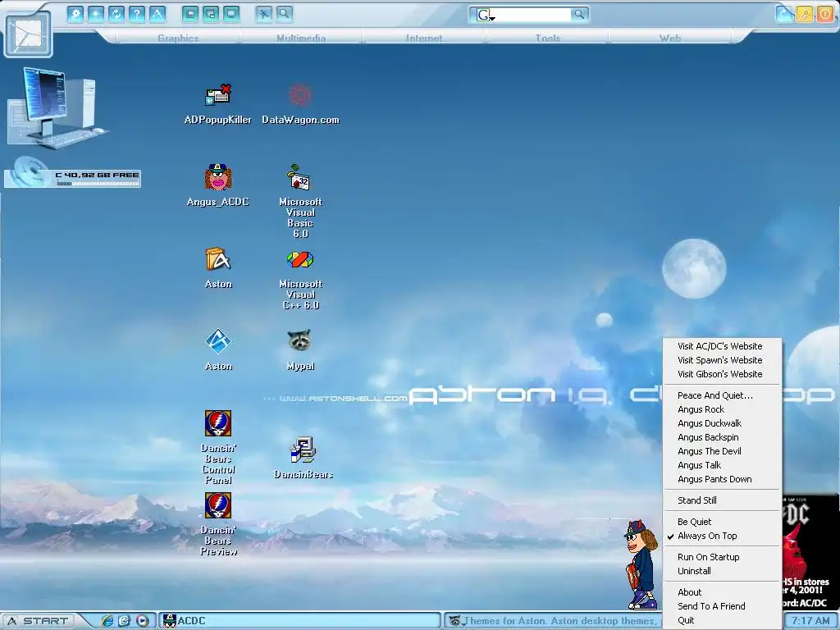Click the My Computer widget image
This screenshot has height=630, width=840.
click(x=57, y=107)
